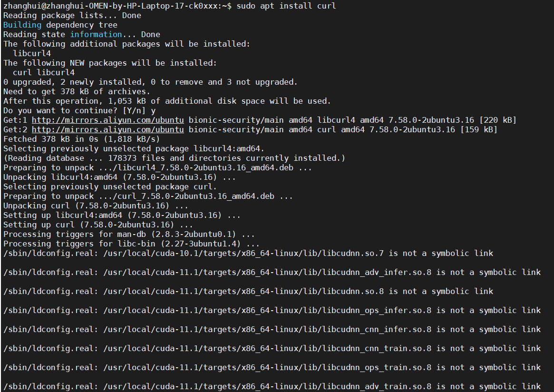Click the 'Processing triggers for man-db' line

[x=128, y=234]
